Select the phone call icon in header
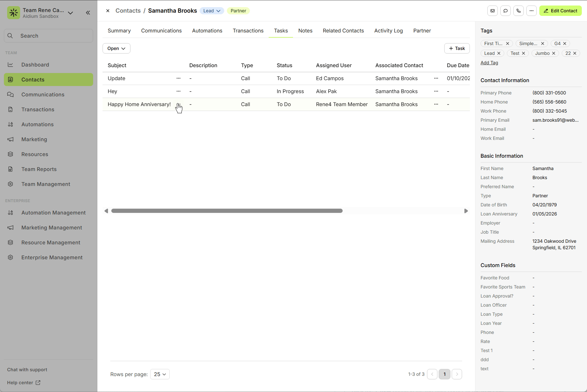The width and height of the screenshot is (587, 392). [518, 11]
